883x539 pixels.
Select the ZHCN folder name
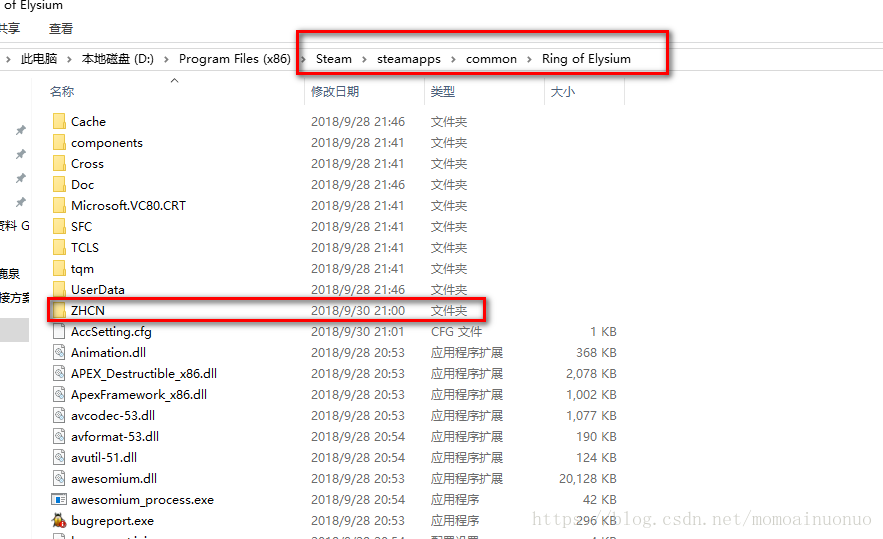pos(88,310)
